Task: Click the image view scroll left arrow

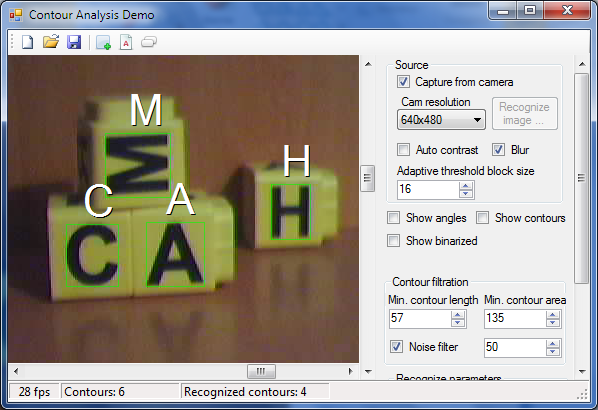Action: click(x=16, y=371)
